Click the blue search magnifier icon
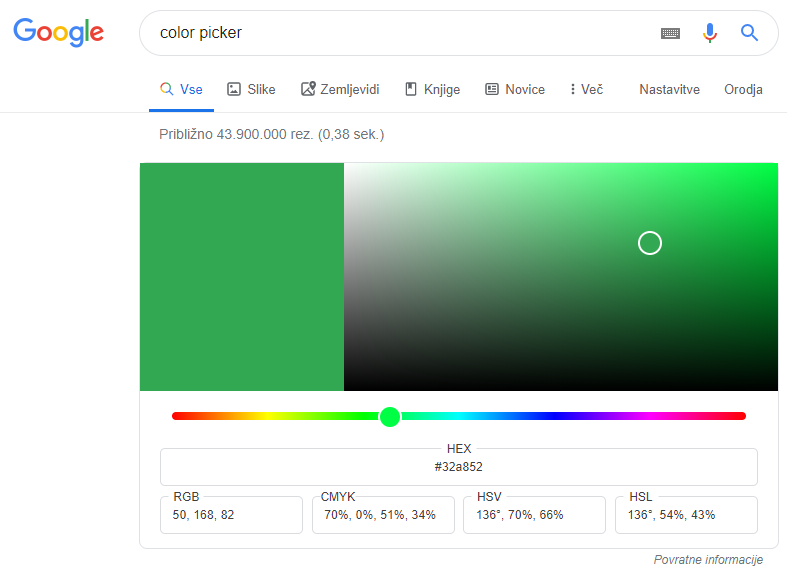Image resolution: width=787 pixels, height=572 pixels. (749, 33)
